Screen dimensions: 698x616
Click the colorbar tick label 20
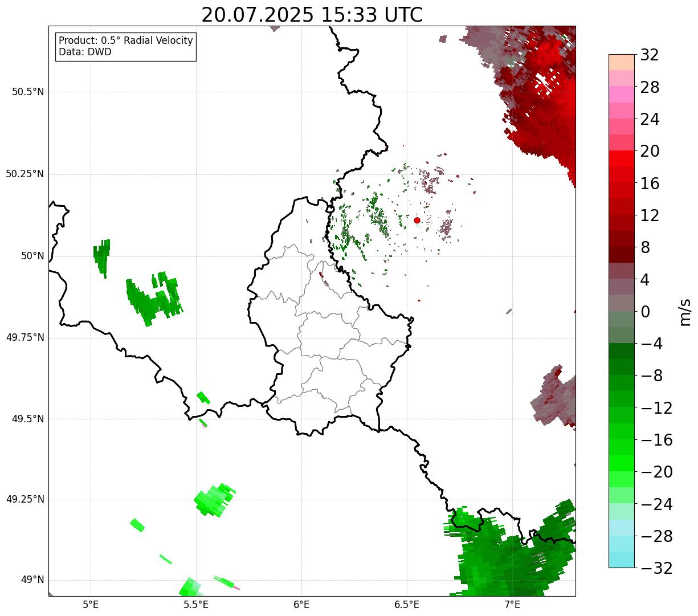[650, 152]
